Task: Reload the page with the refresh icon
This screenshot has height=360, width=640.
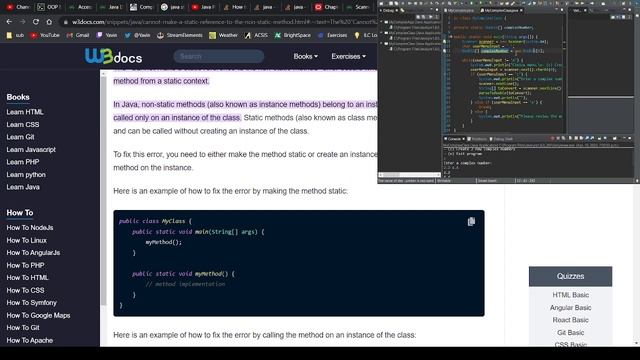Action: [36, 22]
